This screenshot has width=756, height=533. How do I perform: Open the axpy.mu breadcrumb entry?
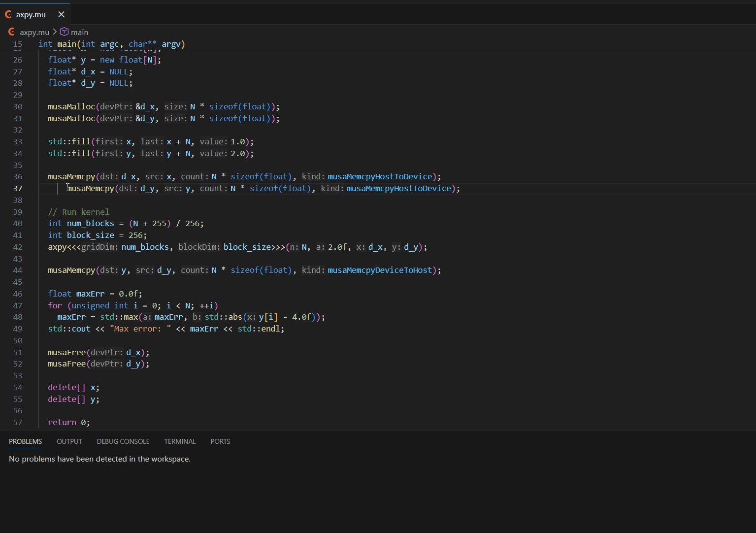pos(34,32)
